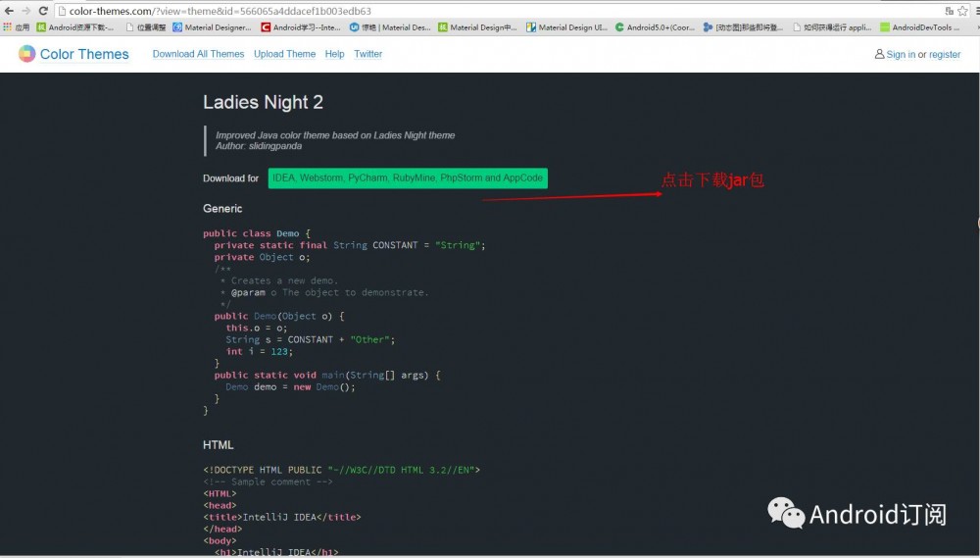This screenshot has width=980, height=558.
Task: Click the public class Demo code line
Action: (256, 233)
